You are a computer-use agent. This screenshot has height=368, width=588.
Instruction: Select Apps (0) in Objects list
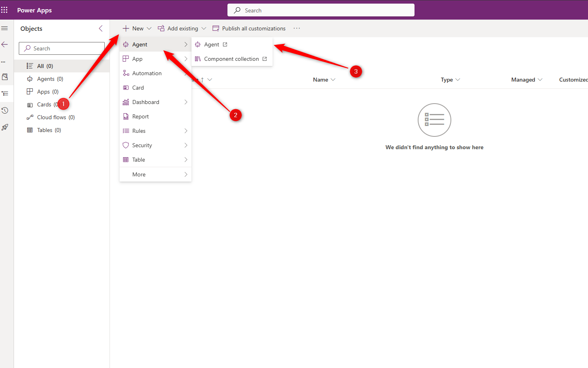click(x=62, y=92)
